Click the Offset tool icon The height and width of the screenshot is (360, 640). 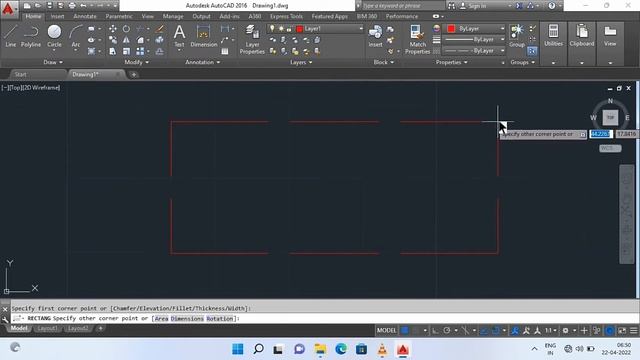tap(160, 51)
